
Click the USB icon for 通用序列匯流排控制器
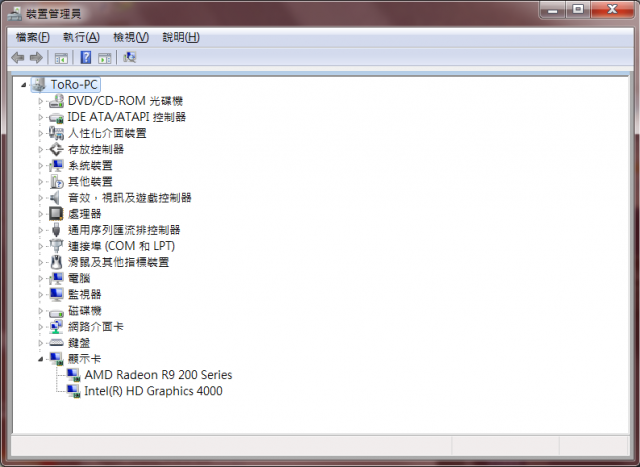pos(56,230)
